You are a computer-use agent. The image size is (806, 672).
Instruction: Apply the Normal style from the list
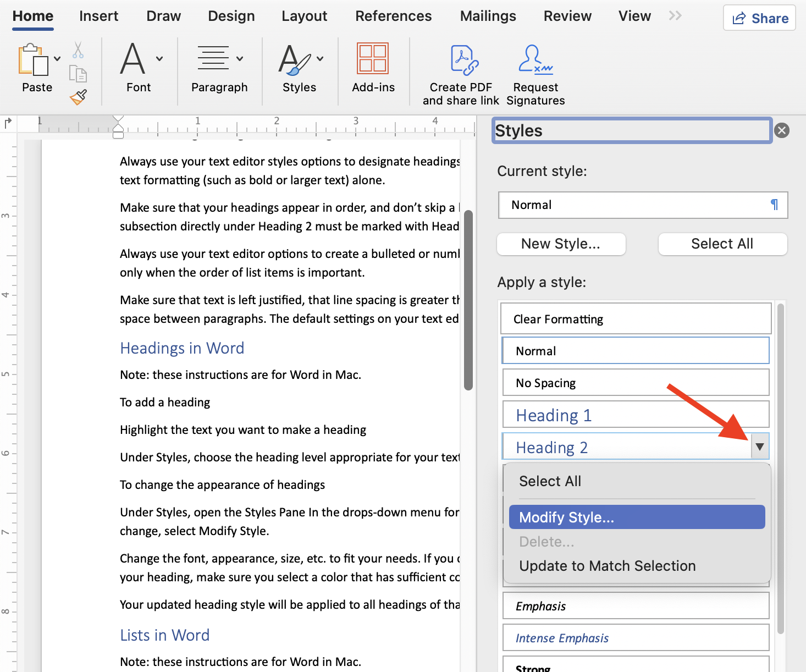click(x=635, y=350)
